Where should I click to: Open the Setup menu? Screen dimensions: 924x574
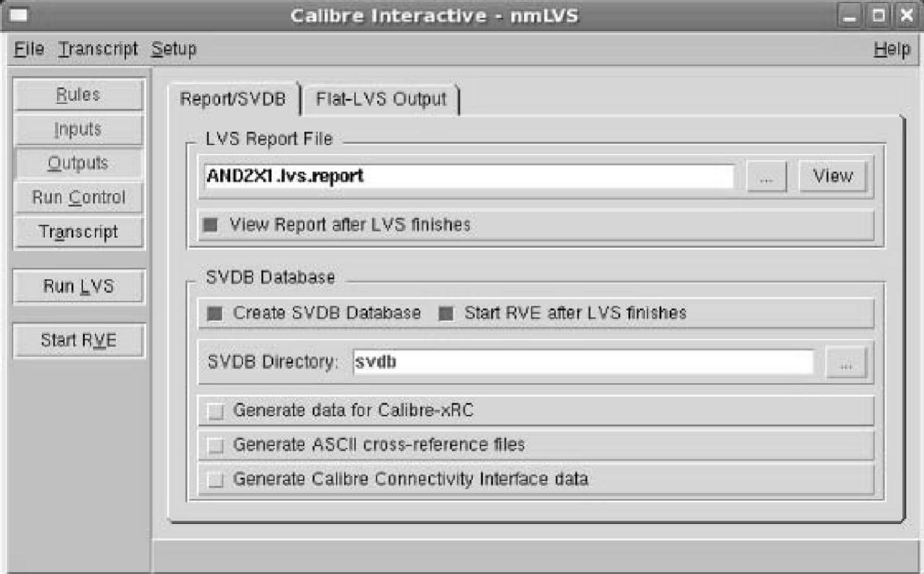pyautogui.click(x=173, y=49)
